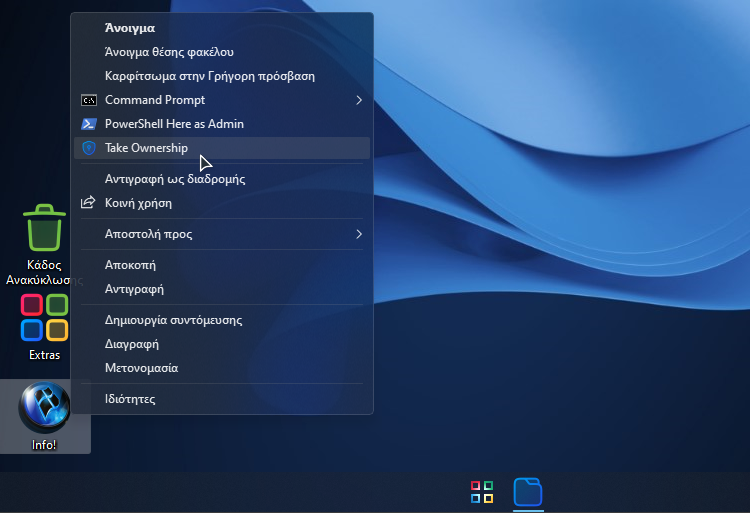Choose Take Ownership menu entry

pyautogui.click(x=222, y=148)
